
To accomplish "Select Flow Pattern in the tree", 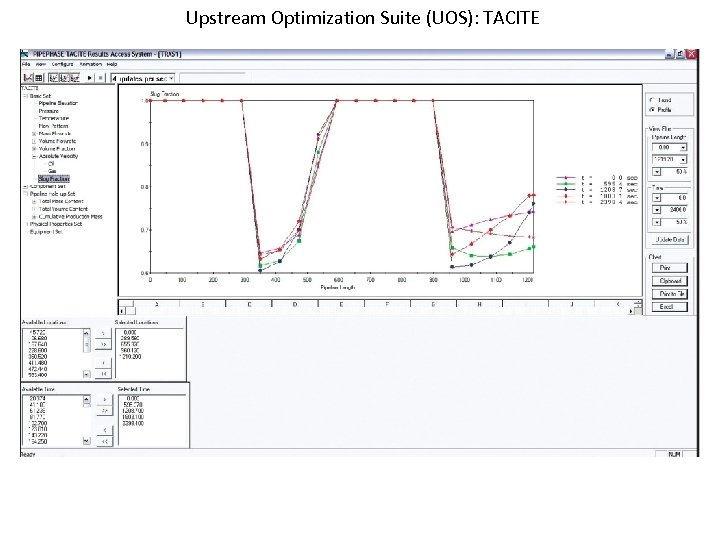I will pyautogui.click(x=53, y=126).
